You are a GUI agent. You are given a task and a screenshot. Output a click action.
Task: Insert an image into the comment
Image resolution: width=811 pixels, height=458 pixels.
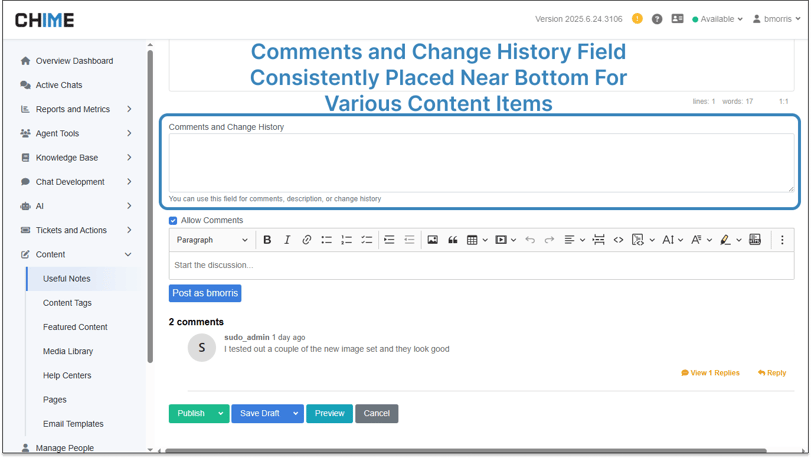pyautogui.click(x=432, y=240)
